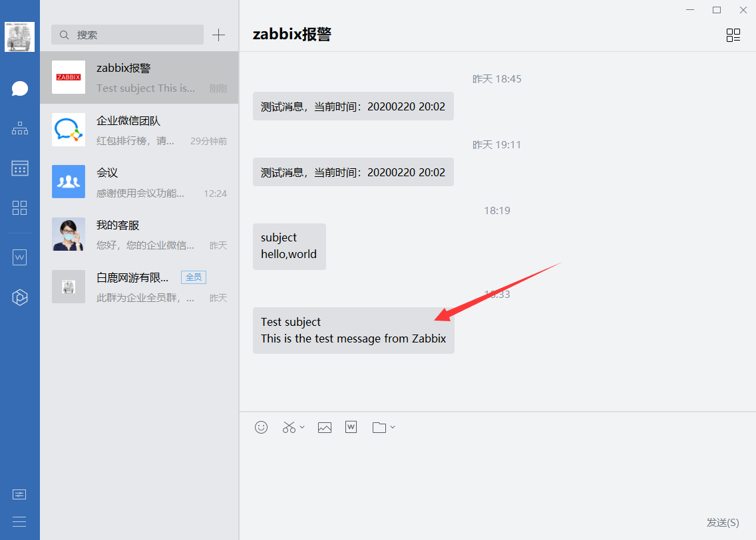Select the zabbix报警 conversation

pos(139,78)
